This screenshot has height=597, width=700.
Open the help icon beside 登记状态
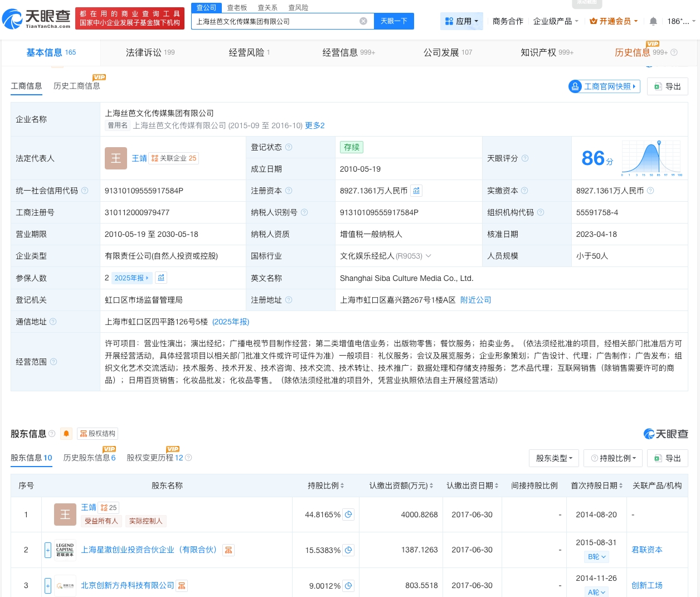click(x=289, y=147)
